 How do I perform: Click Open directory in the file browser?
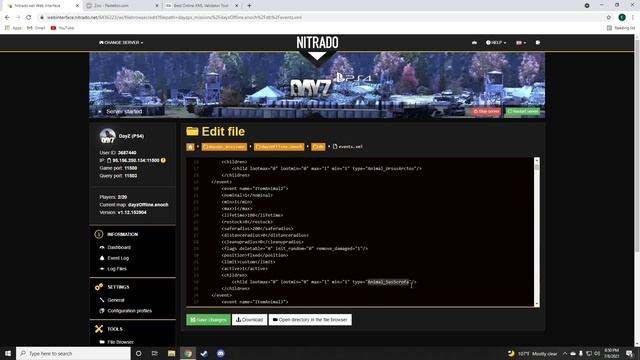[310, 320]
